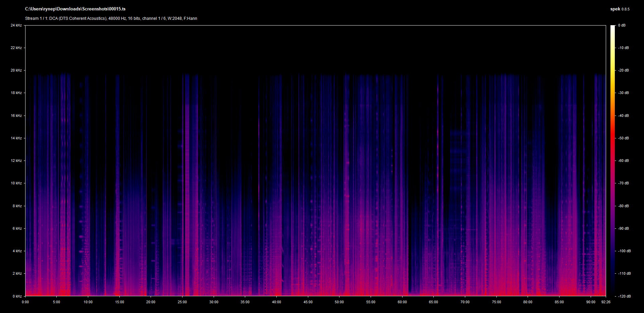The image size is (644, 313).
Task: Click the 2 kHz frequency axis label
Action: [17, 273]
